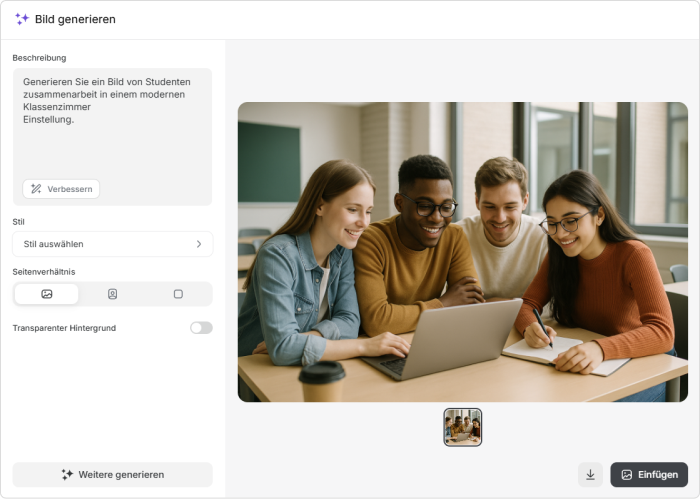Click the sparkle icon beside Bild generieren
The image size is (700, 499).
pyautogui.click(x=22, y=19)
